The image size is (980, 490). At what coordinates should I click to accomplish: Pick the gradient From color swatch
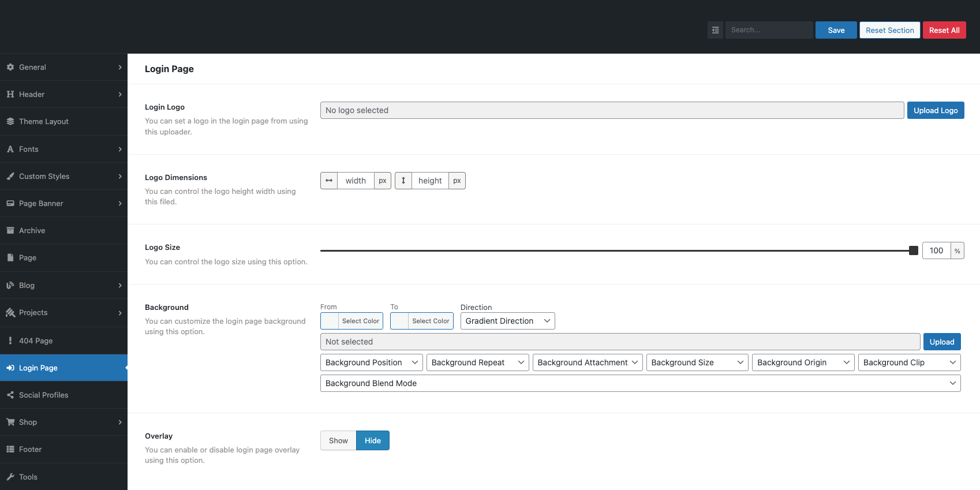click(x=330, y=321)
